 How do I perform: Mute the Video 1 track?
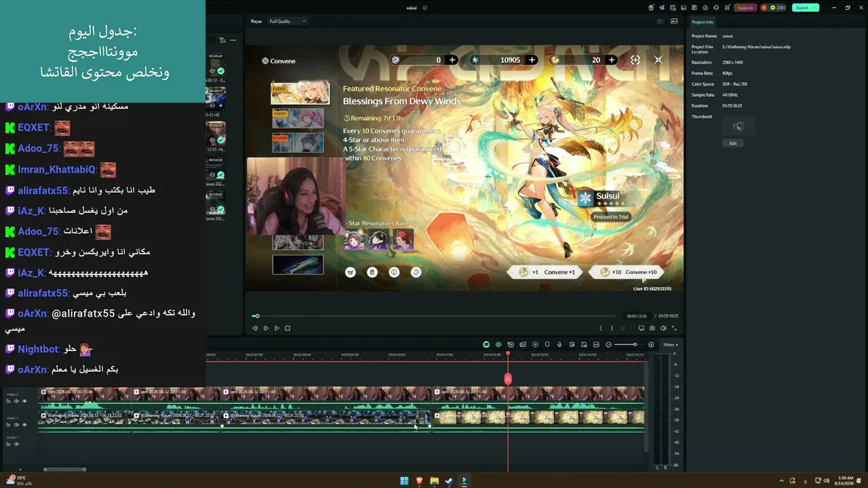tap(16, 425)
